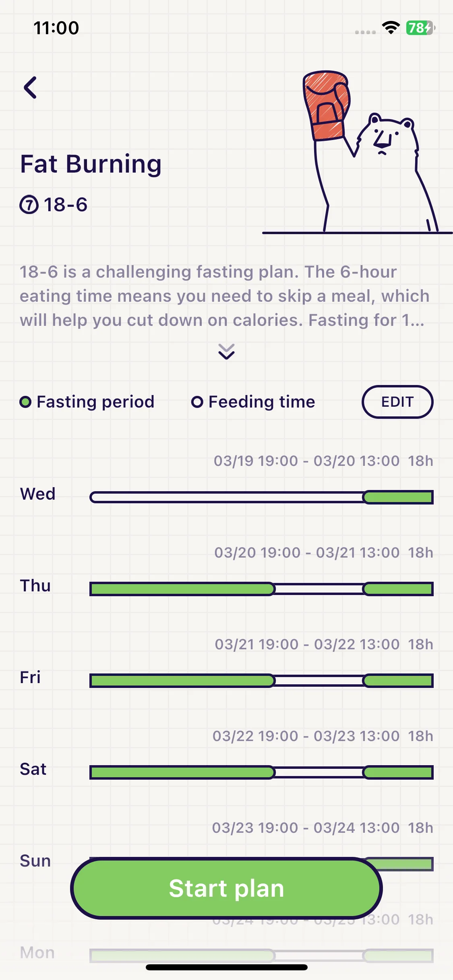Image resolution: width=453 pixels, height=980 pixels.
Task: Tap the 03/19 19:00 - 03/20 13:00 time range
Action: (306, 461)
